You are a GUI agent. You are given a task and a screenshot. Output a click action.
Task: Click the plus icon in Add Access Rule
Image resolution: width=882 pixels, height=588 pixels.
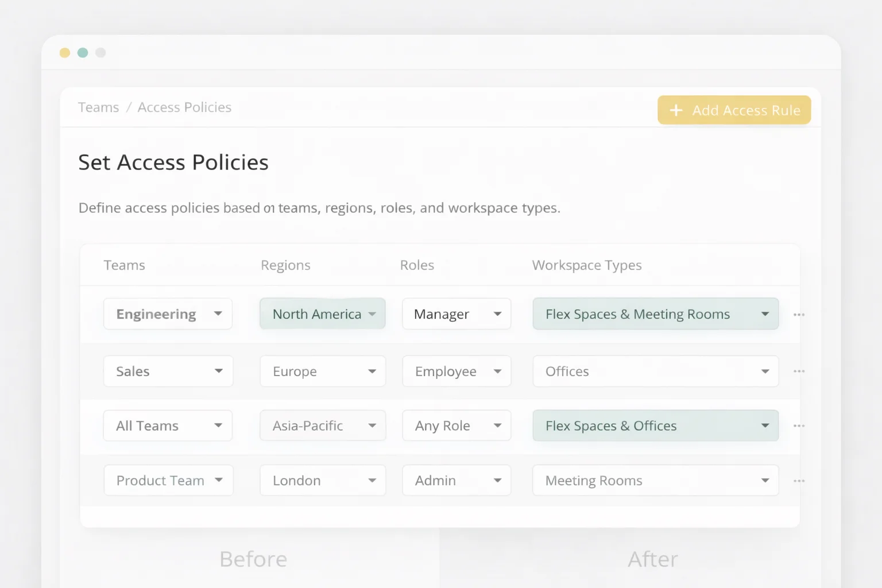point(676,110)
